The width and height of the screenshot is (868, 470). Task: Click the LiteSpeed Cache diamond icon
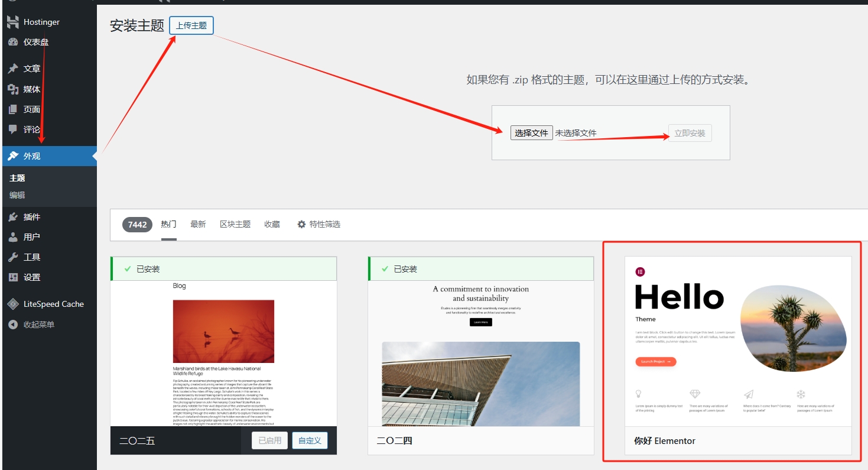[13, 304]
